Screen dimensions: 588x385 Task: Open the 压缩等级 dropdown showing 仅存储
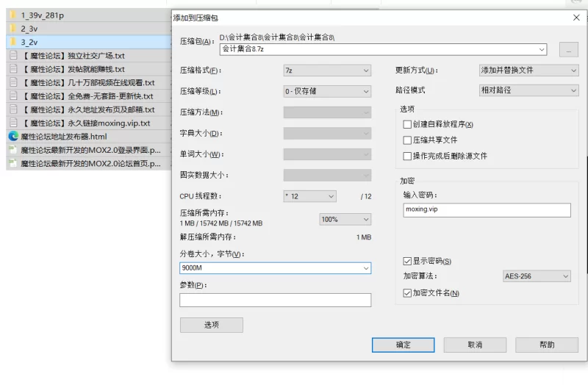(327, 91)
